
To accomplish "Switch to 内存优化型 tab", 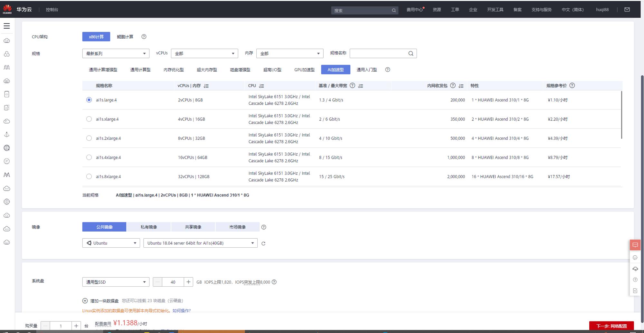I will pyautogui.click(x=174, y=70).
